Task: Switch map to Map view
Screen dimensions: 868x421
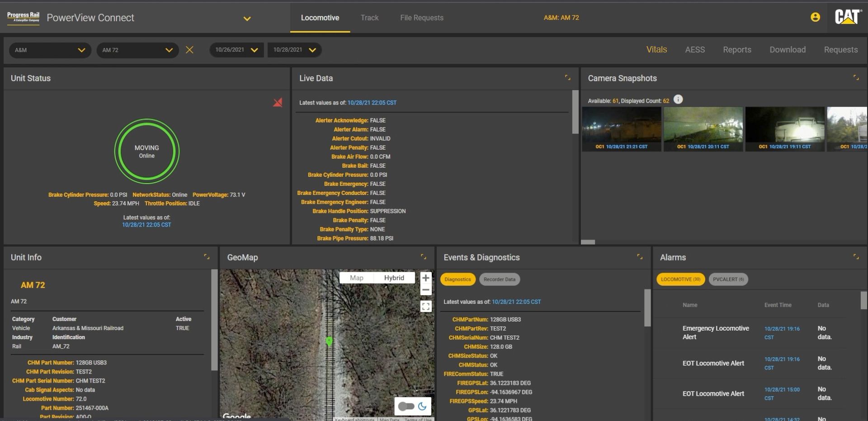Action: click(356, 278)
